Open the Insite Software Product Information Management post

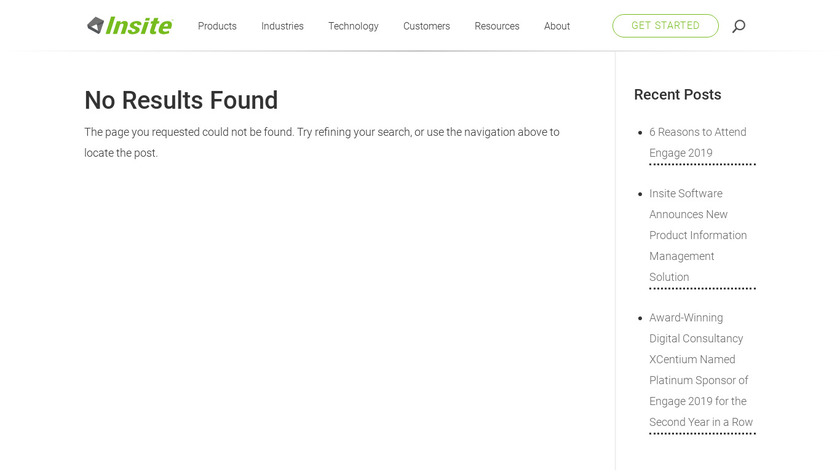[x=697, y=235]
